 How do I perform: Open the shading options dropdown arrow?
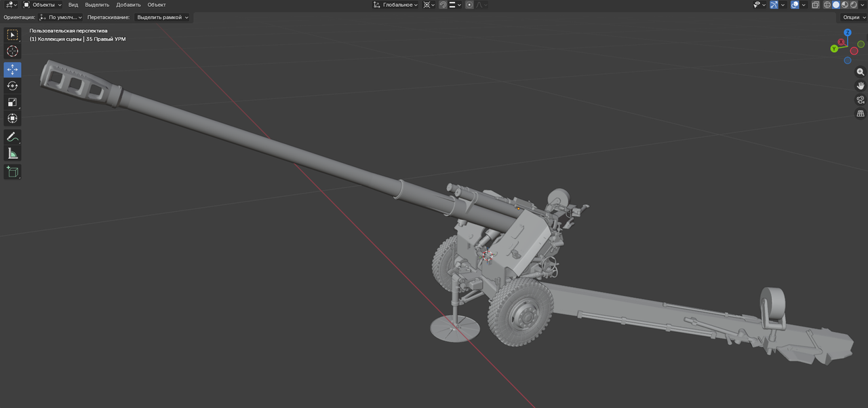click(x=863, y=5)
